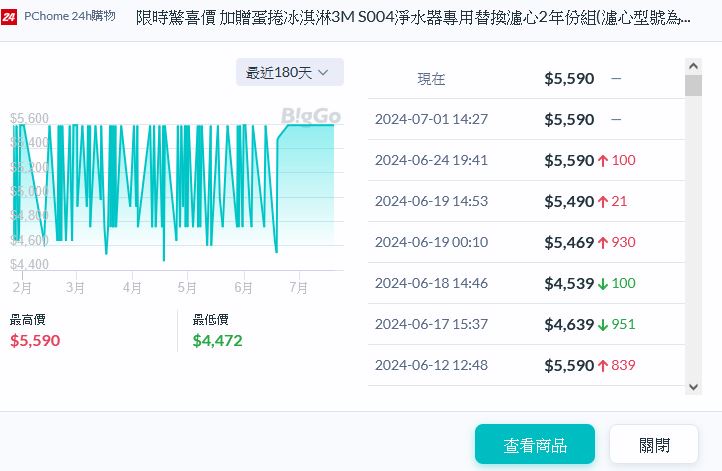
Task: Click the scrollbar down arrow
Action: tap(694, 386)
